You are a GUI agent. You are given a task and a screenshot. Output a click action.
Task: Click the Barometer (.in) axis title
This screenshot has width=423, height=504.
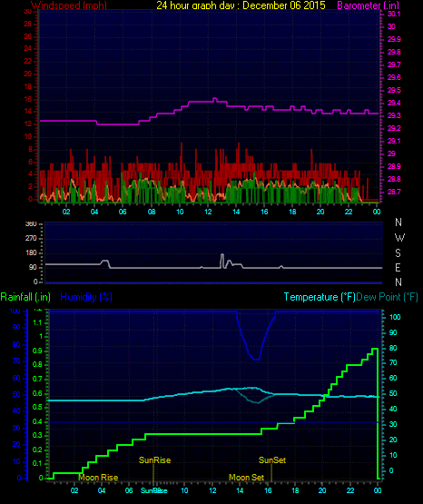coord(368,5)
